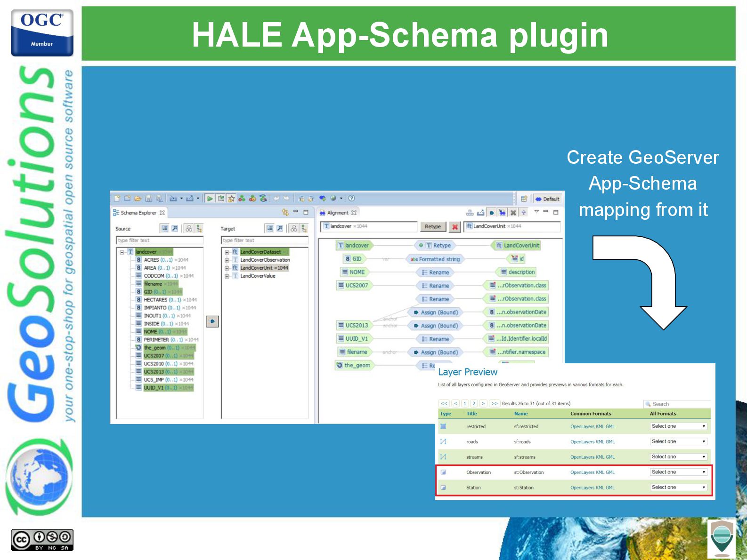
Task: Click the Layer Preview Search box
Action: pyautogui.click(x=677, y=404)
